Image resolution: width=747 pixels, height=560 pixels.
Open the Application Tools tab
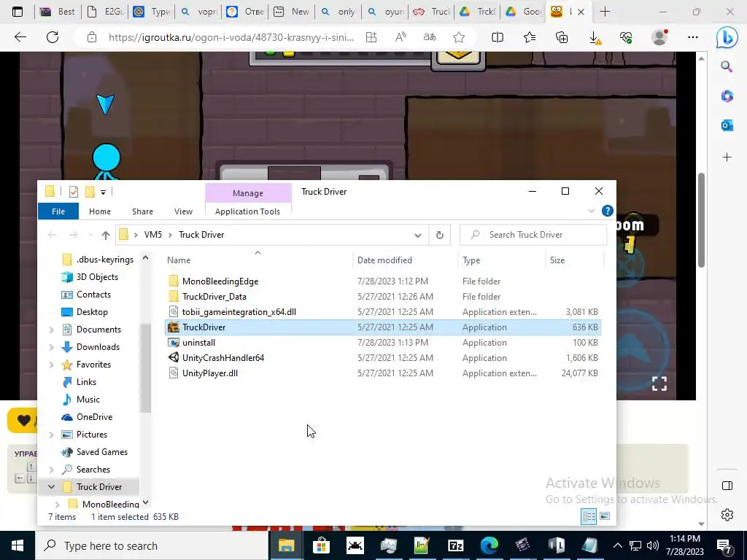coord(247,211)
